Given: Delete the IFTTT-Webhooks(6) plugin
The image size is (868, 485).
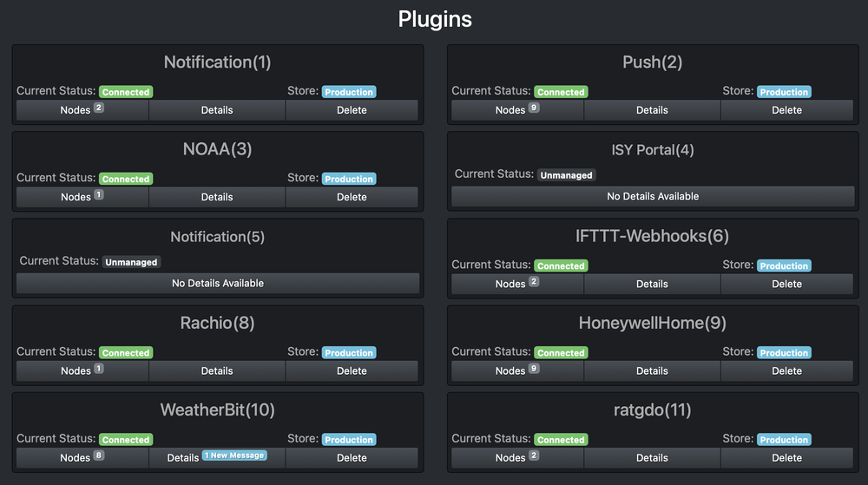Looking at the screenshot, I should pos(786,284).
